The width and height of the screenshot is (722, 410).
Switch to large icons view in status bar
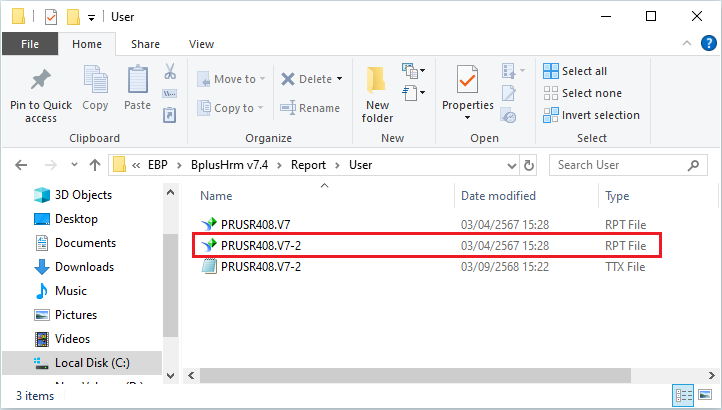707,395
